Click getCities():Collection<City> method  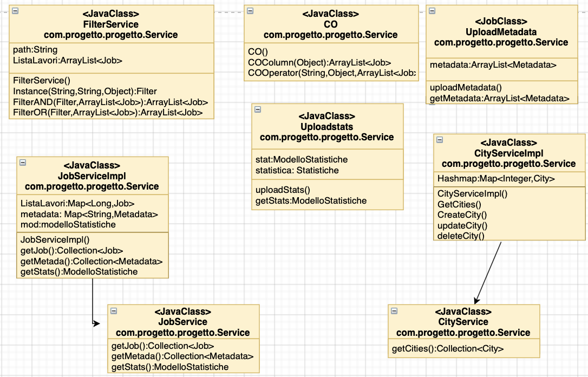point(448,348)
